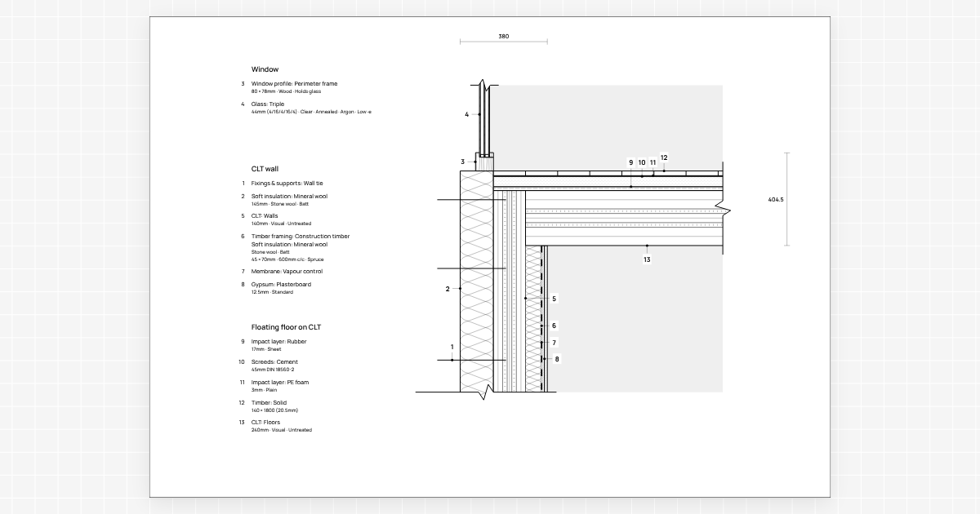Image resolution: width=980 pixels, height=514 pixels.
Task: Select callout number 2 left of the wall insulation
Action: point(448,289)
